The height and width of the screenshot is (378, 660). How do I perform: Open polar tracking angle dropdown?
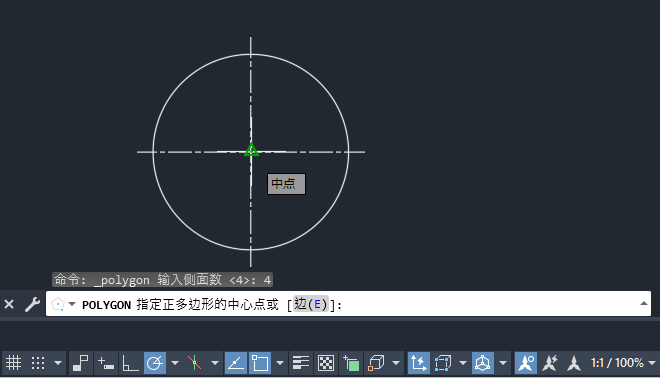(x=175, y=362)
